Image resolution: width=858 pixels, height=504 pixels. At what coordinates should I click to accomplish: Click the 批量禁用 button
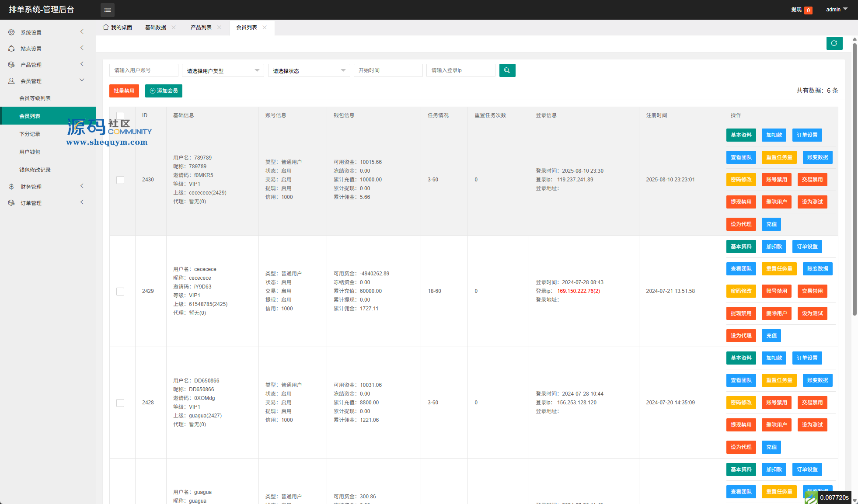point(124,91)
